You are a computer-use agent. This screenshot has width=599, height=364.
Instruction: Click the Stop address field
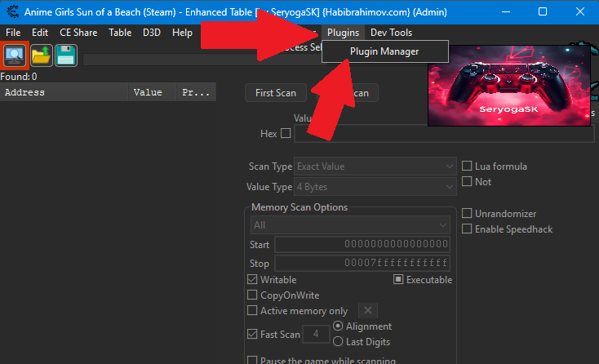click(362, 263)
